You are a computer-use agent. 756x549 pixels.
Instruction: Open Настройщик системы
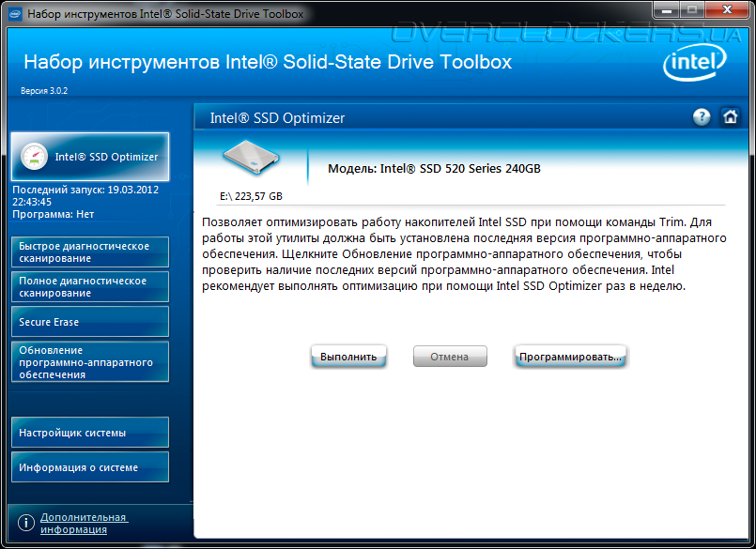tap(90, 433)
